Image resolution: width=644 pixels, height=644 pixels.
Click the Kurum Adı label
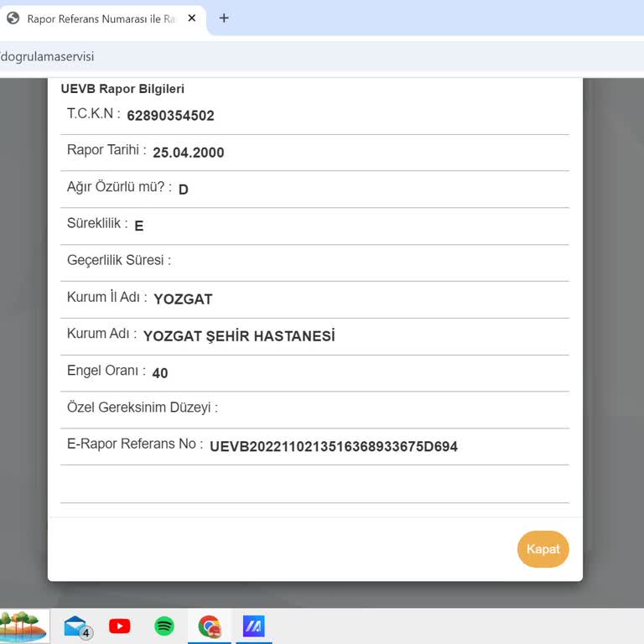pyautogui.click(x=101, y=333)
